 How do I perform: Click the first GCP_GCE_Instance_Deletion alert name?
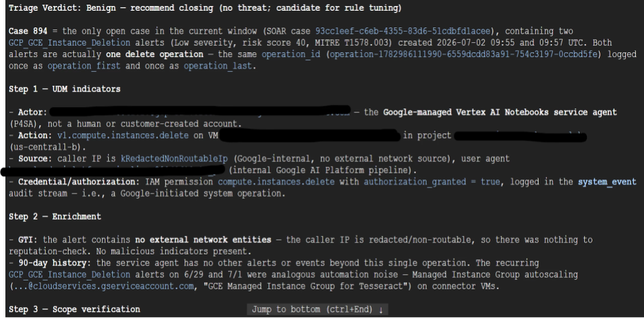pyautogui.click(x=69, y=43)
